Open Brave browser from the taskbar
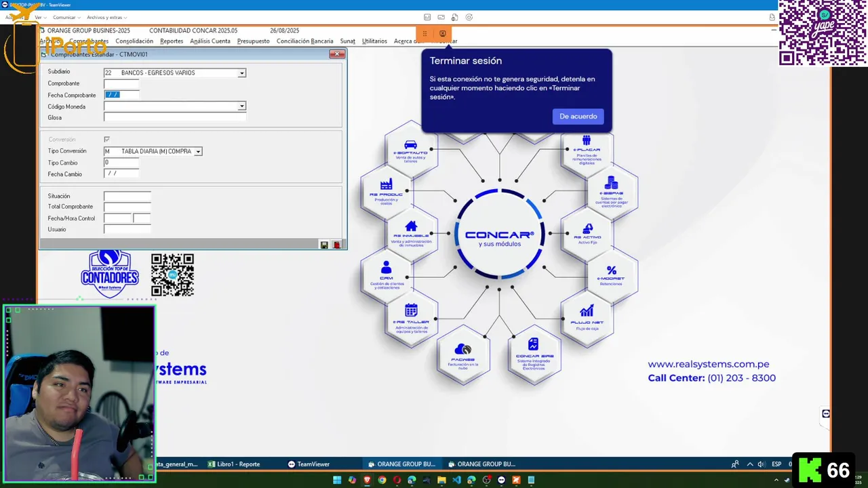The image size is (868, 488). tap(367, 480)
